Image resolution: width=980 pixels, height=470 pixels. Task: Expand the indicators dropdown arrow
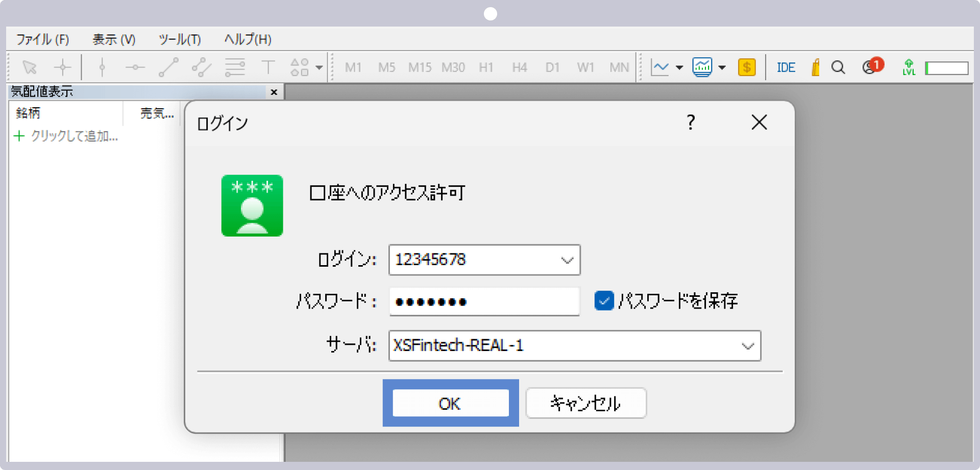click(722, 67)
